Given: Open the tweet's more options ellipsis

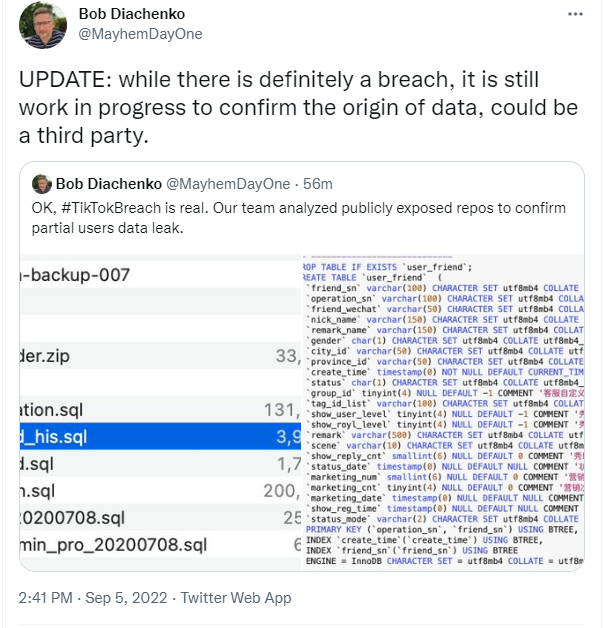Looking at the screenshot, I should tap(576, 17).
